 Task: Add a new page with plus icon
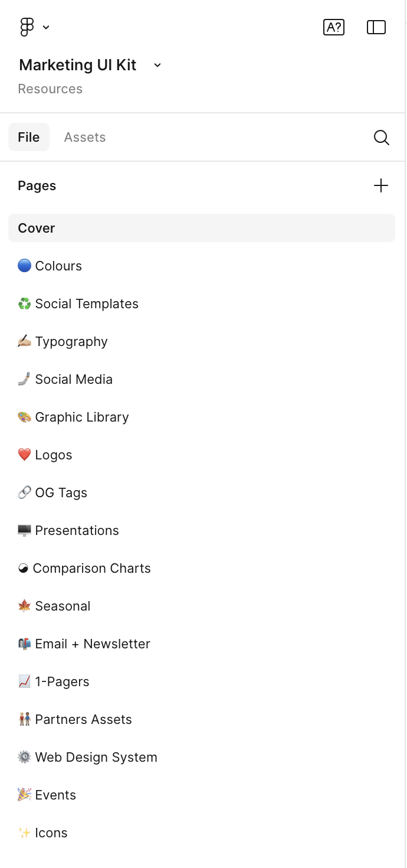coord(381,186)
